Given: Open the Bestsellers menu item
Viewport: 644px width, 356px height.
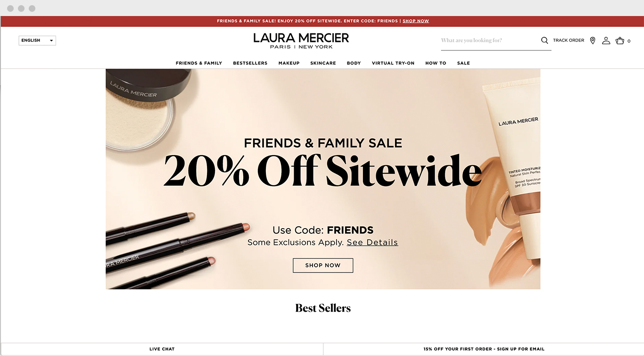Looking at the screenshot, I should point(250,63).
